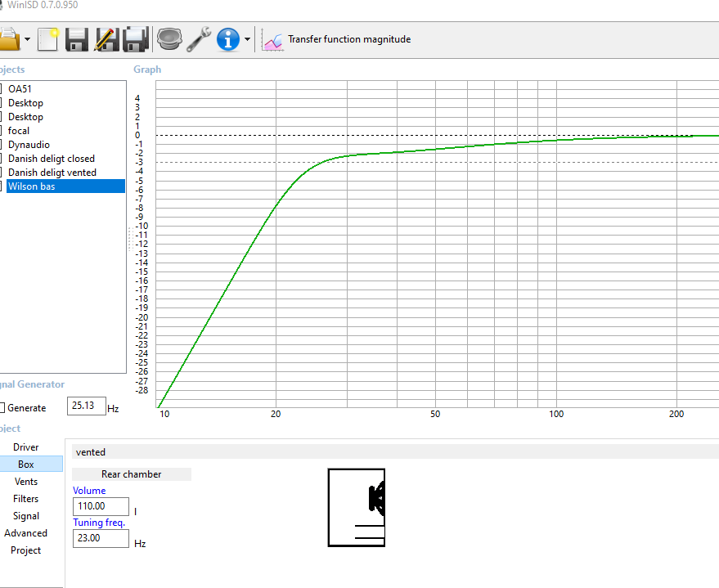Save all projects with stacked floppies icon

pyautogui.click(x=136, y=39)
